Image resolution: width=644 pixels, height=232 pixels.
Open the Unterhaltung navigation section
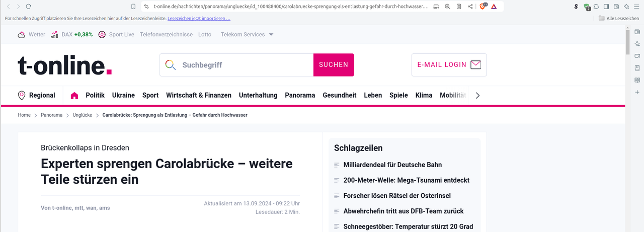click(x=258, y=95)
